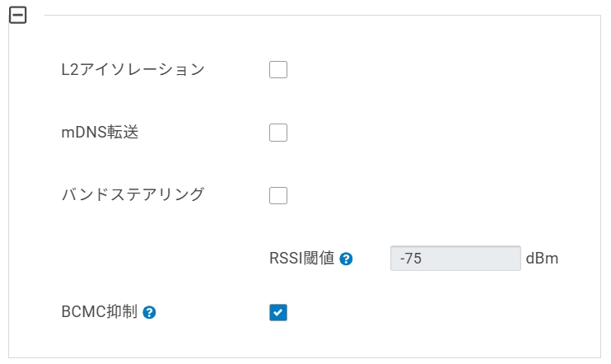Click the RSSI閾値 label text
This screenshot has height=364, width=611.
coord(302,258)
